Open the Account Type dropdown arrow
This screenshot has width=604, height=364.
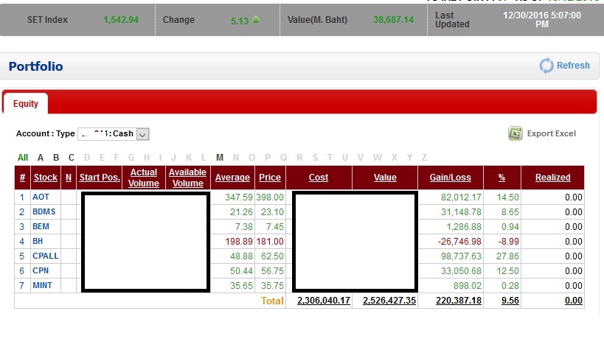[x=142, y=134]
